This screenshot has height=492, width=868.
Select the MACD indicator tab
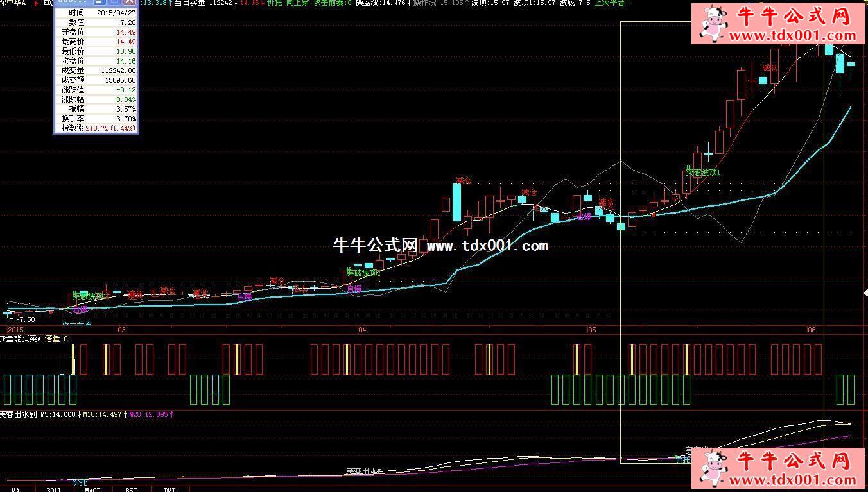(x=92, y=489)
